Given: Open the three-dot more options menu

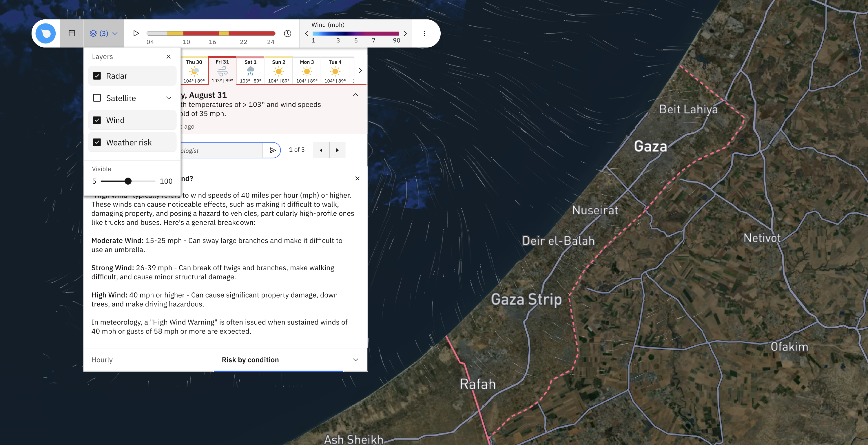Looking at the screenshot, I should 424,33.
